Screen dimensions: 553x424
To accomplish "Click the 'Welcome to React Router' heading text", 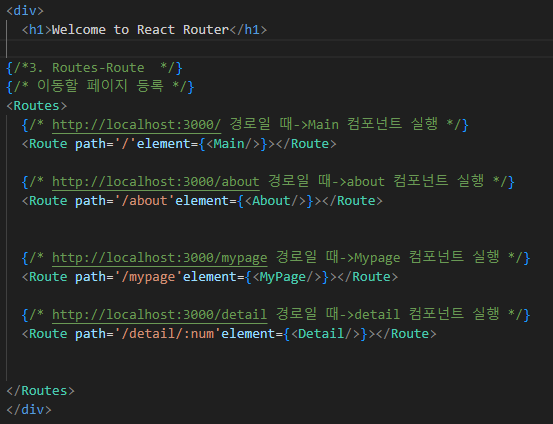I will 140,30.
